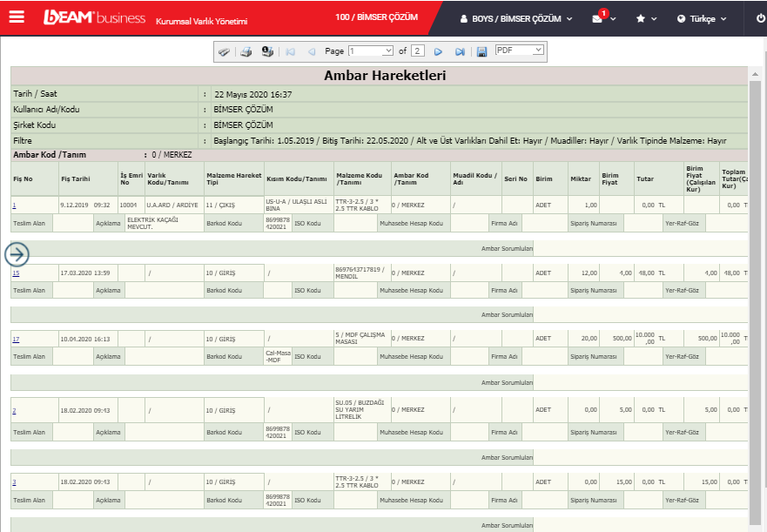Image resolution: width=767 pixels, height=532 pixels.
Task: Click the BEAM business logo
Action: (x=94, y=18)
